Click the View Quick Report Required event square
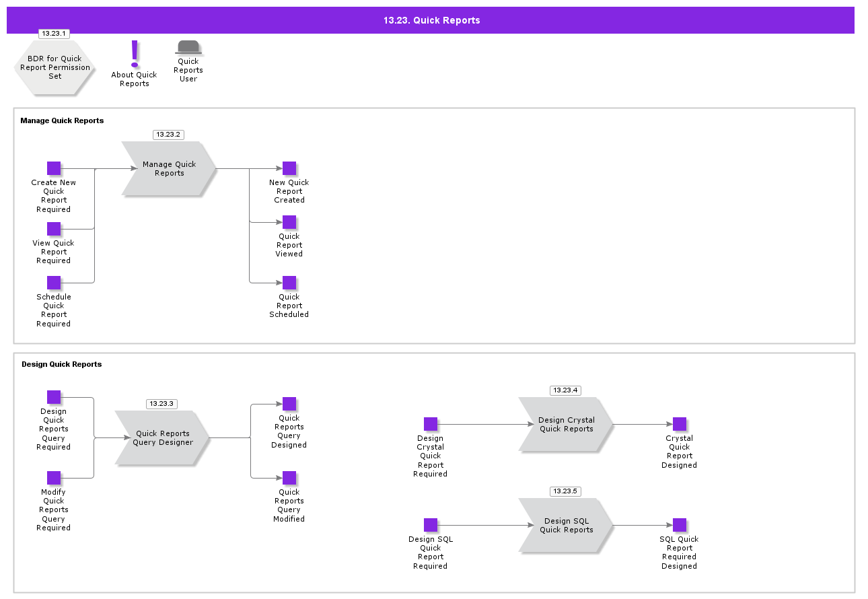 54,229
